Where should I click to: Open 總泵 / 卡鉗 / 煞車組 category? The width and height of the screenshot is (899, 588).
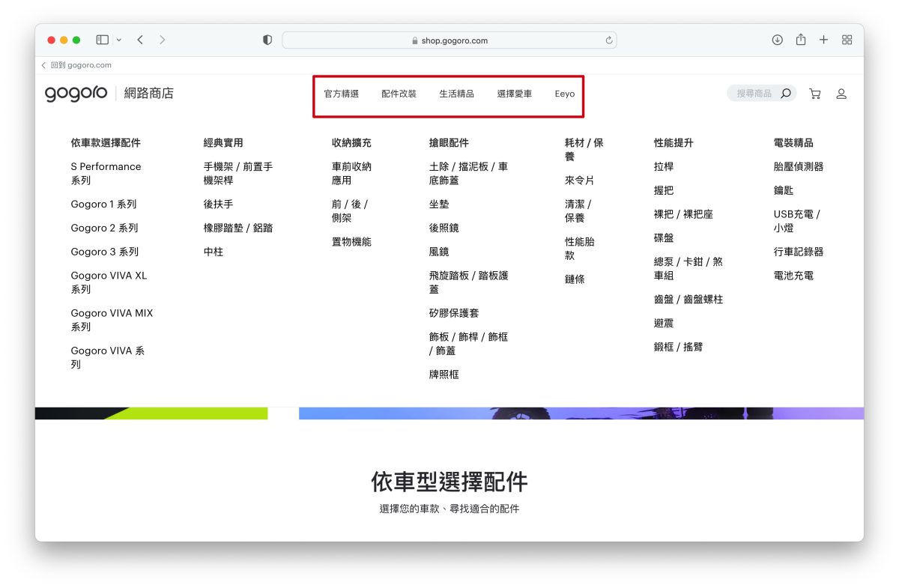click(688, 269)
